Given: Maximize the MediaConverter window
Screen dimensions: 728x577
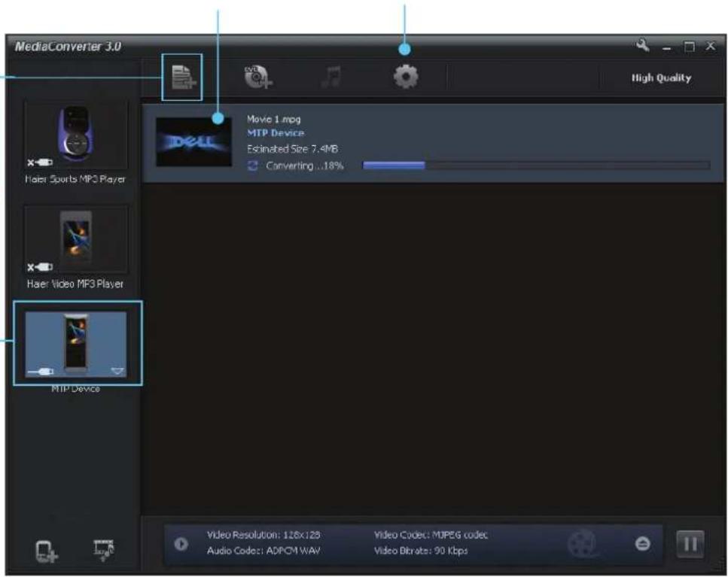Looking at the screenshot, I should (690, 47).
